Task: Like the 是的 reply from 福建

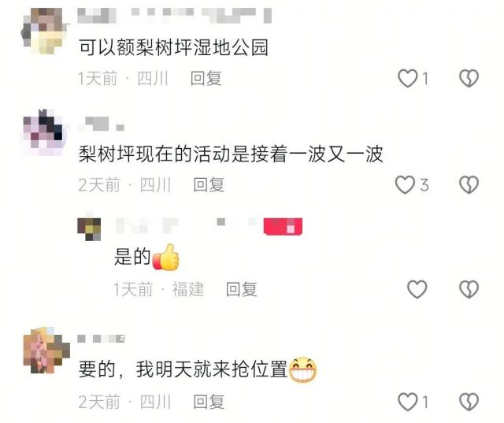Action: pos(417,289)
